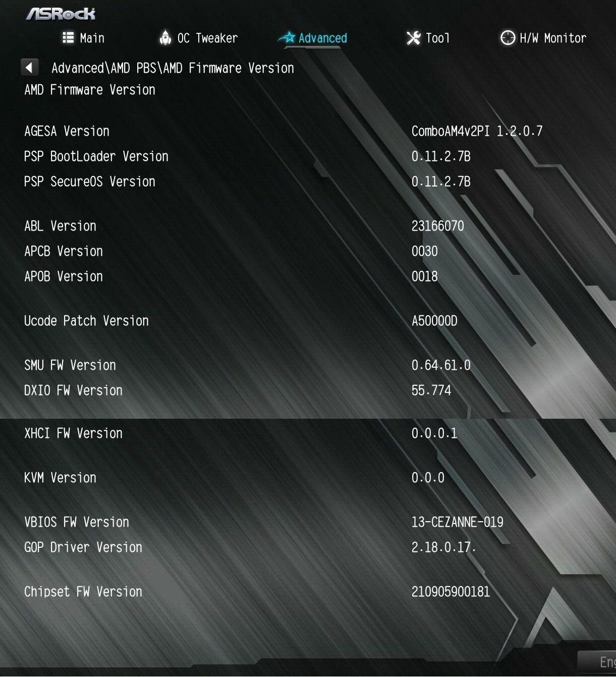The image size is (616, 677).
Task: Open the H/W Monitor tab
Action: [x=543, y=38]
